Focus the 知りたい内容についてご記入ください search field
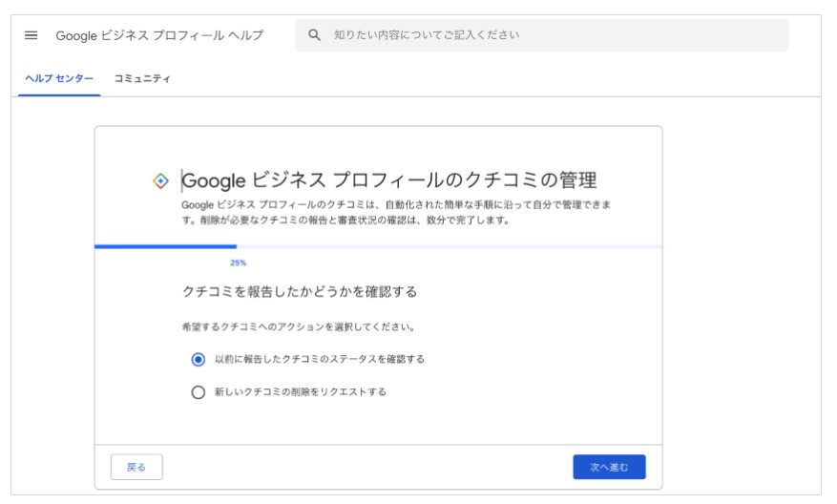 [x=542, y=35]
